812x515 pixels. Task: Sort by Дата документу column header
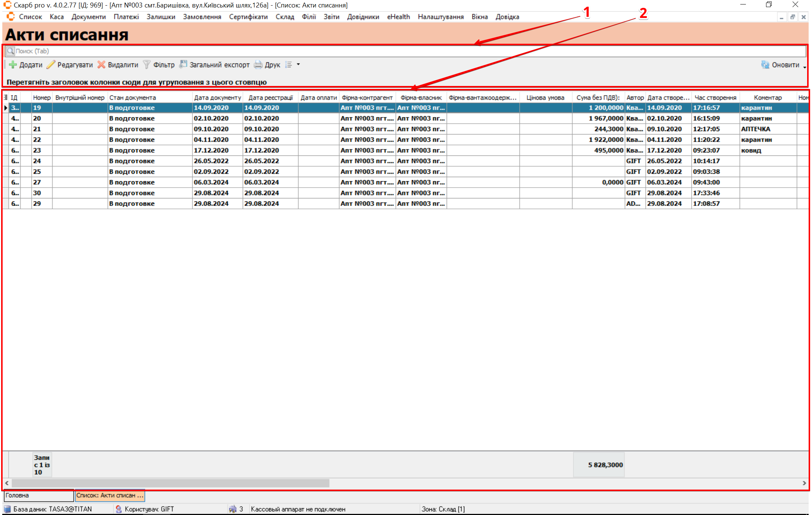[217, 98]
